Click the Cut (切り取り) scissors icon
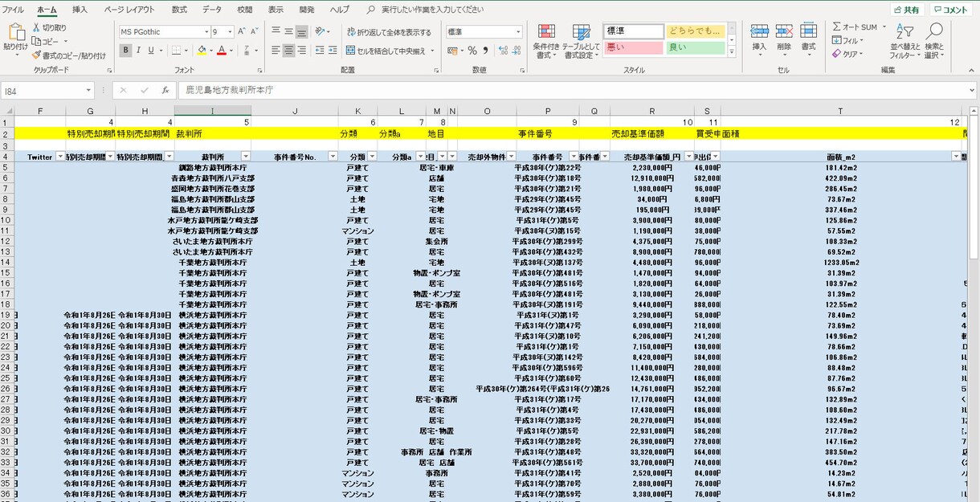980x502 pixels. [37, 27]
